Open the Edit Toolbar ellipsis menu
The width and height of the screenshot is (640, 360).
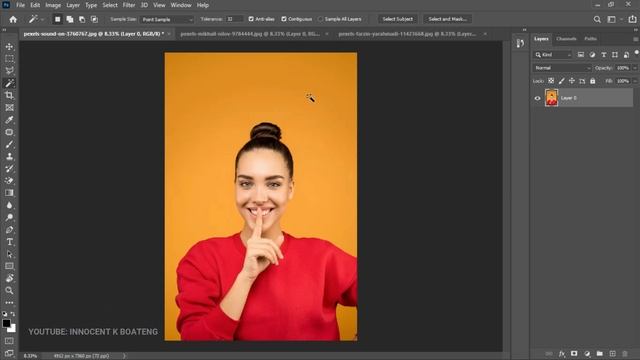pos(9,302)
